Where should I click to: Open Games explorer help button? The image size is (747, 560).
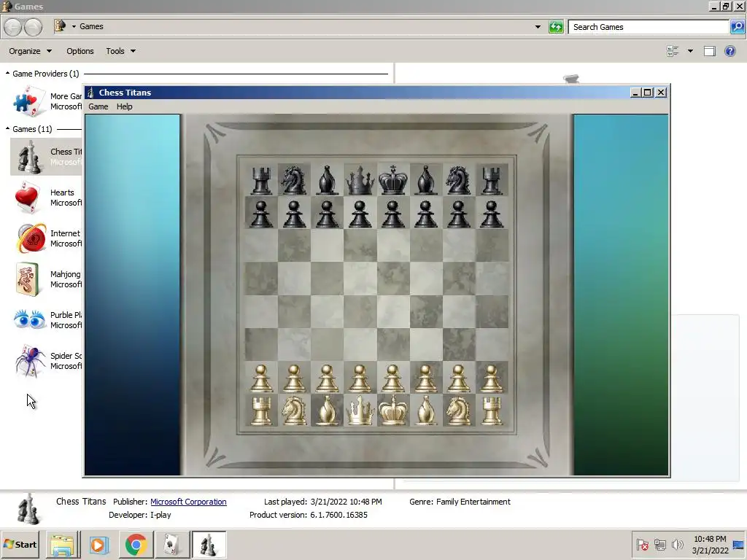coord(729,51)
